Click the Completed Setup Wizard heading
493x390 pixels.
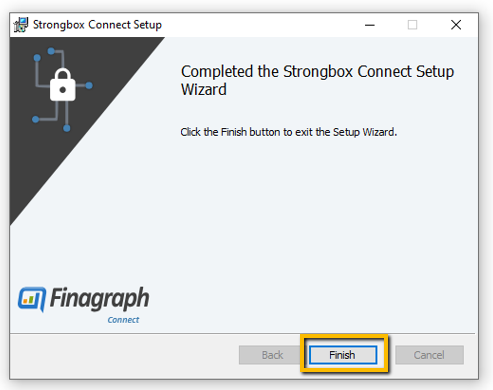tap(317, 80)
